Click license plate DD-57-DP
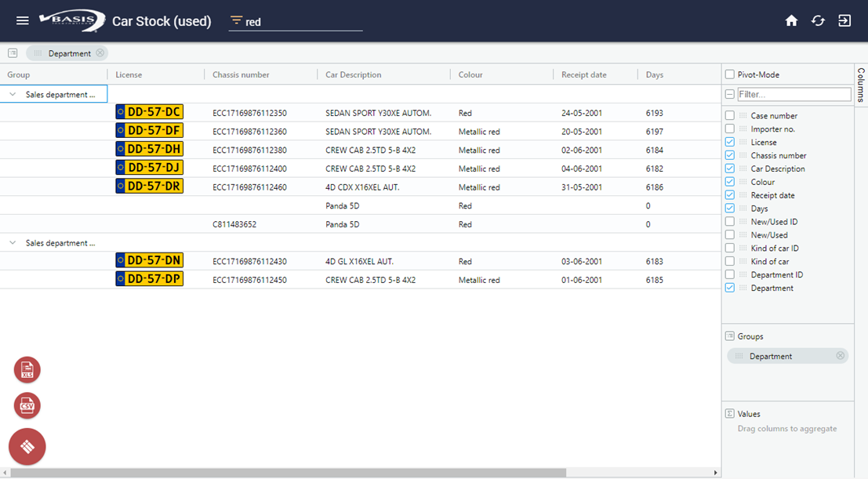 (150, 279)
